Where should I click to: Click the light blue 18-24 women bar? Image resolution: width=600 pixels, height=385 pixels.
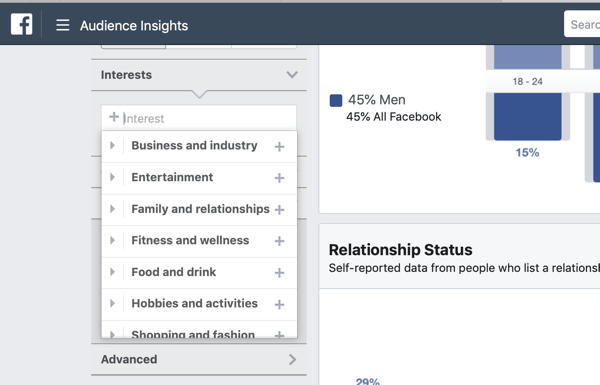click(527, 57)
